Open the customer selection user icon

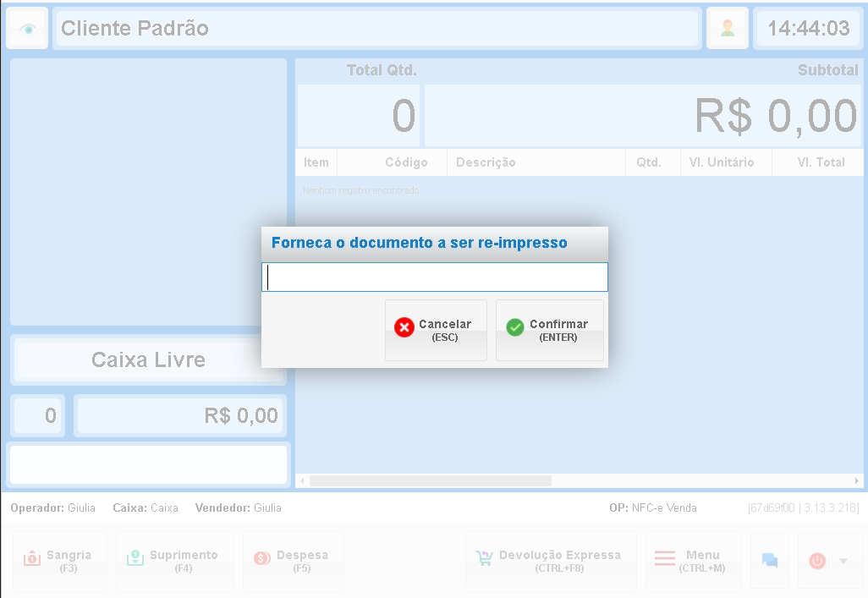click(728, 28)
